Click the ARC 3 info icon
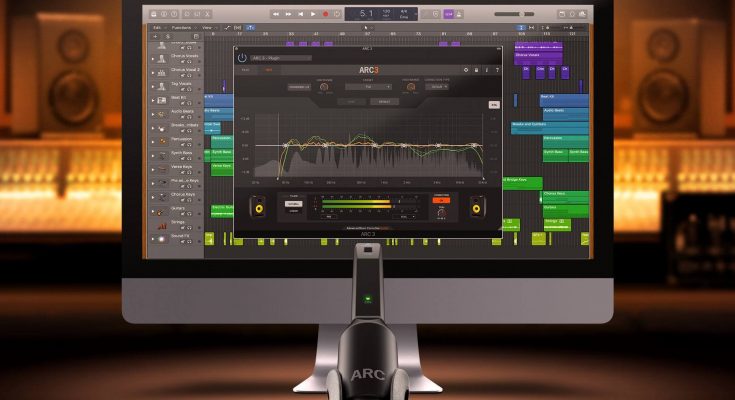This screenshot has height=400, width=735. point(488,70)
